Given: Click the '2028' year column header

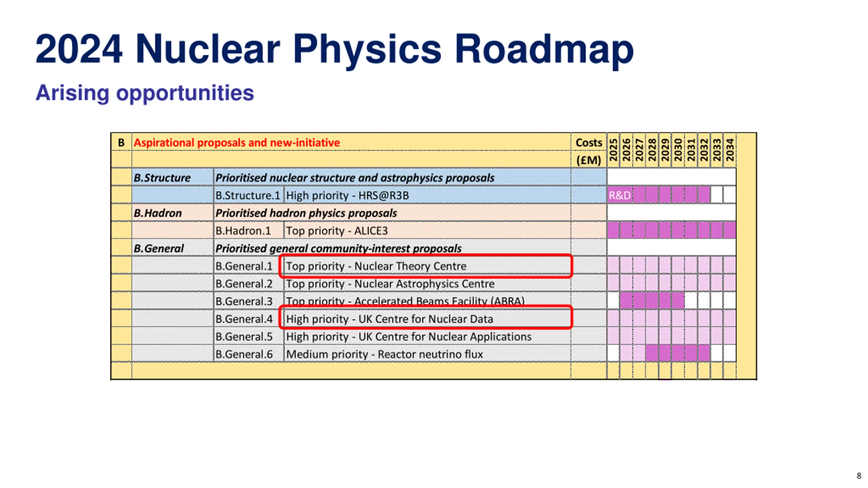Looking at the screenshot, I should coord(652,150).
